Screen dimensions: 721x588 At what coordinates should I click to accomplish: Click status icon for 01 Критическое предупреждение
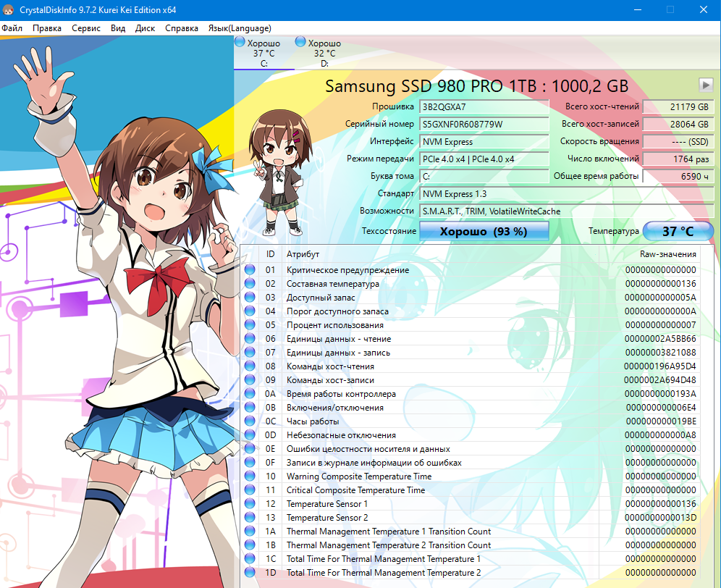(x=250, y=269)
